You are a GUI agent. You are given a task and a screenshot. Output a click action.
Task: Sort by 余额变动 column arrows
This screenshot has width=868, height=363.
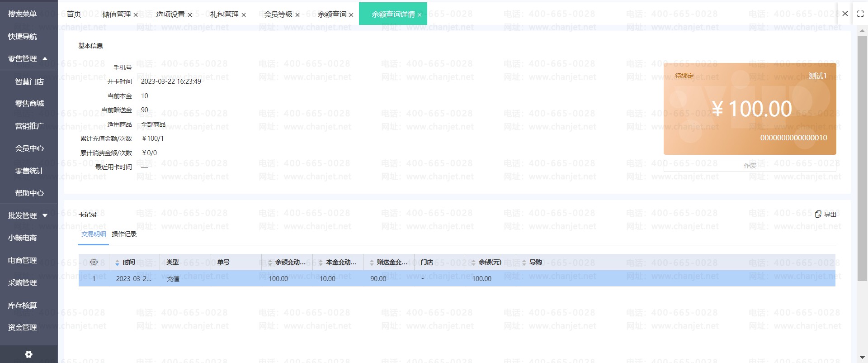tap(270, 263)
